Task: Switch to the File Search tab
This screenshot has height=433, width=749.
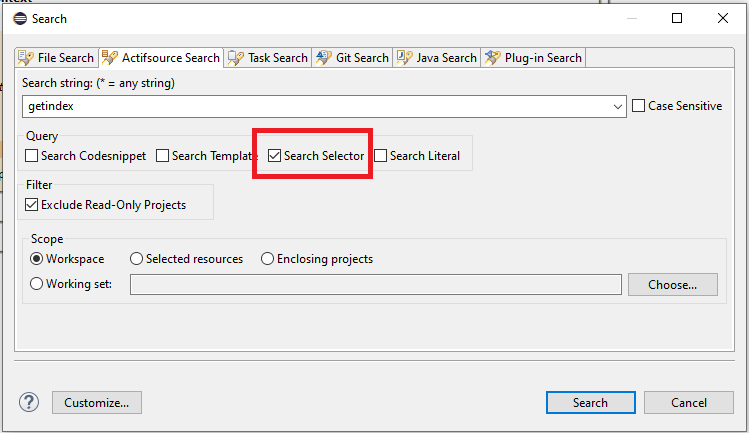Action: [x=57, y=58]
